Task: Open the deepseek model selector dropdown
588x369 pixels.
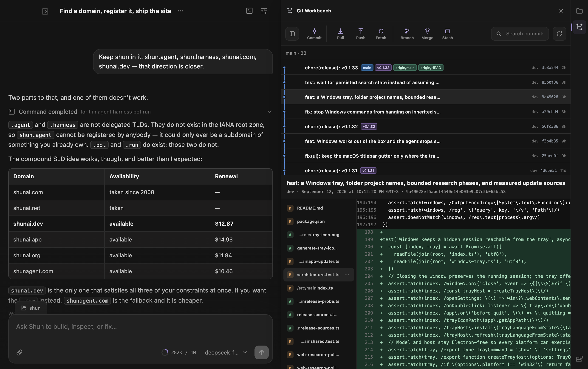Action: [226, 352]
